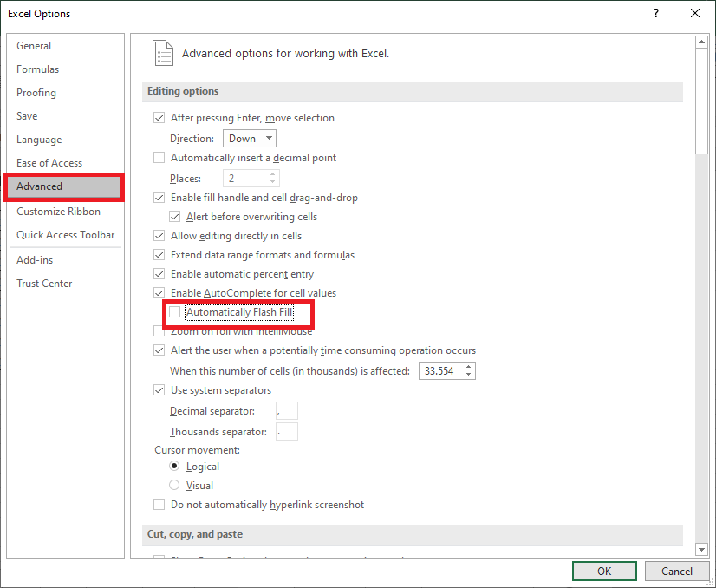Click the Thousands separator field
The width and height of the screenshot is (716, 588).
287,432
